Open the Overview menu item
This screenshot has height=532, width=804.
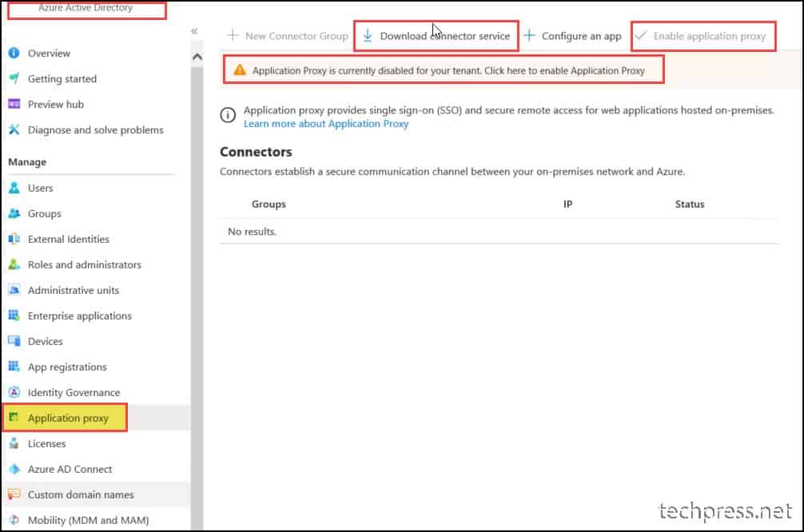[49, 54]
